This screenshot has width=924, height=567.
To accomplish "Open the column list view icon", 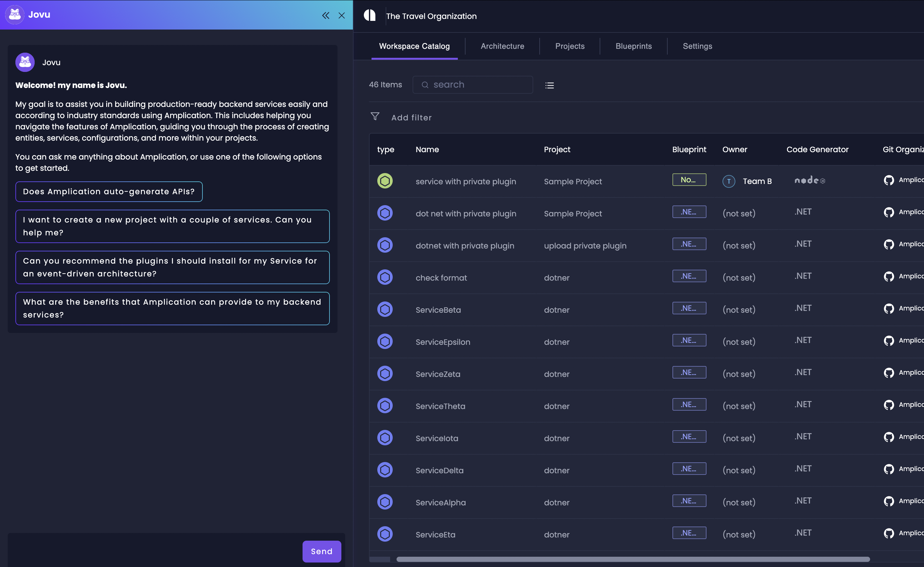I will [x=549, y=85].
